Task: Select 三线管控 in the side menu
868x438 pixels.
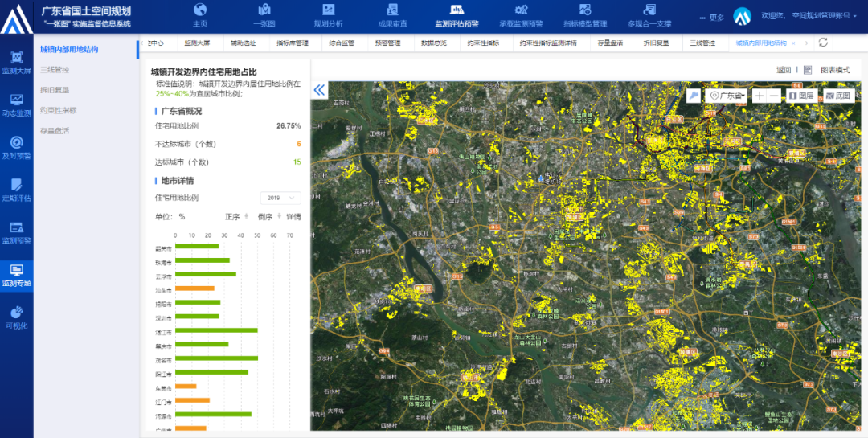Action: pyautogui.click(x=55, y=70)
